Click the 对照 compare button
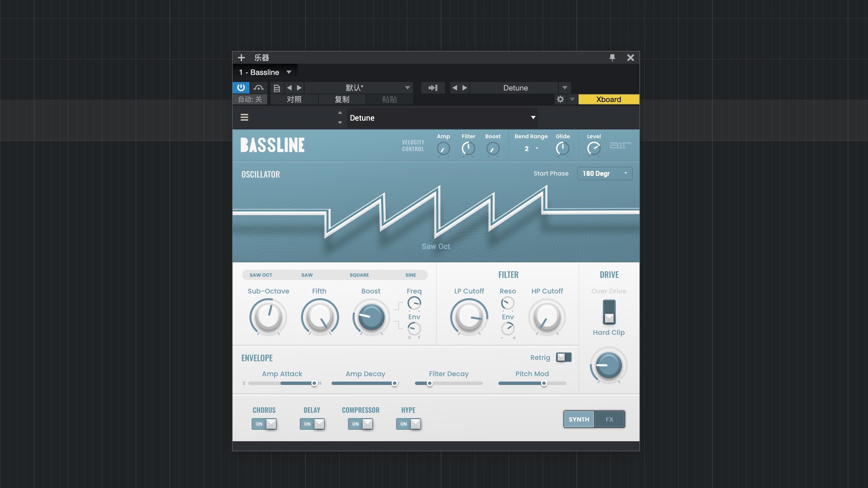This screenshot has height=488, width=868. [x=294, y=99]
